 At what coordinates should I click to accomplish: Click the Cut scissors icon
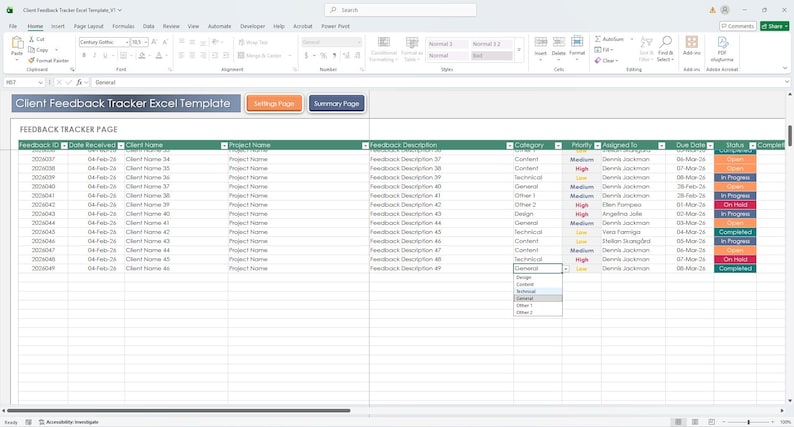[31, 39]
